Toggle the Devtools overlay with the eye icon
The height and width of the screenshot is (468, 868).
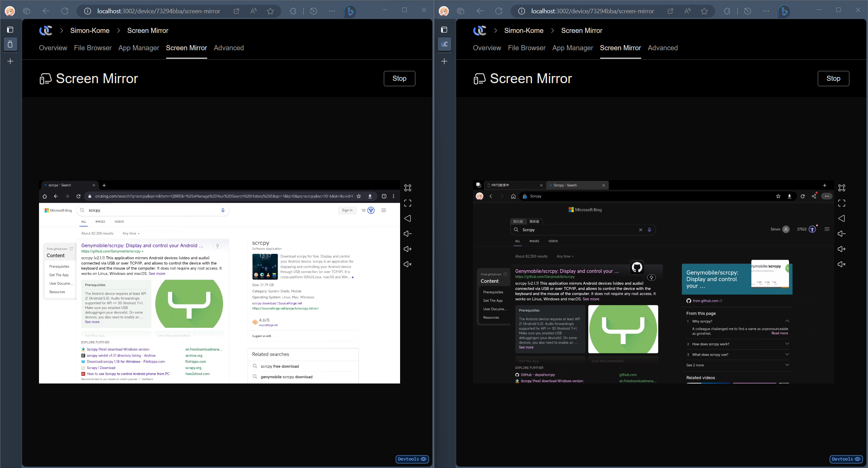(x=424, y=459)
